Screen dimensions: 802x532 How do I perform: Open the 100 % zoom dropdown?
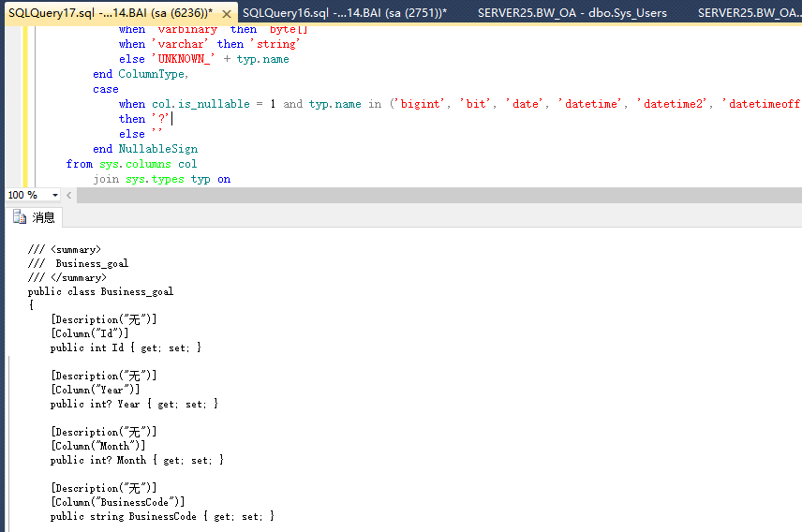54,195
